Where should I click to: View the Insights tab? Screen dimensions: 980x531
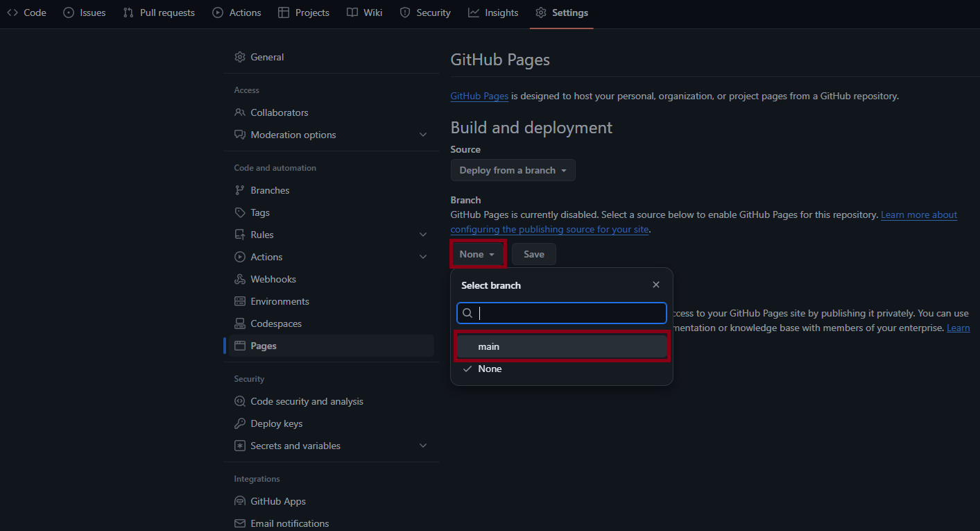[x=493, y=12]
